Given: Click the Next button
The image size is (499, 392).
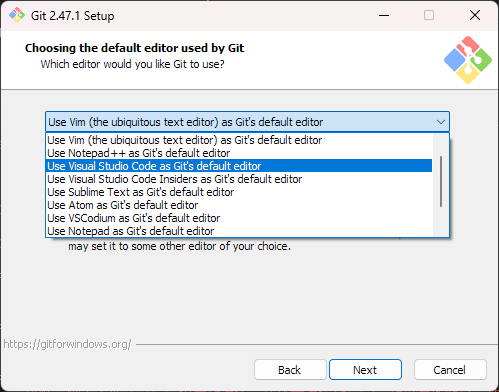Looking at the screenshot, I should click(365, 370).
